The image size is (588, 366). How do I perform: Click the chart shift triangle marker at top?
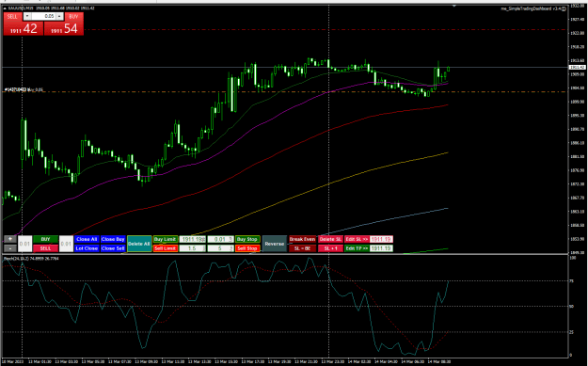click(454, 7)
